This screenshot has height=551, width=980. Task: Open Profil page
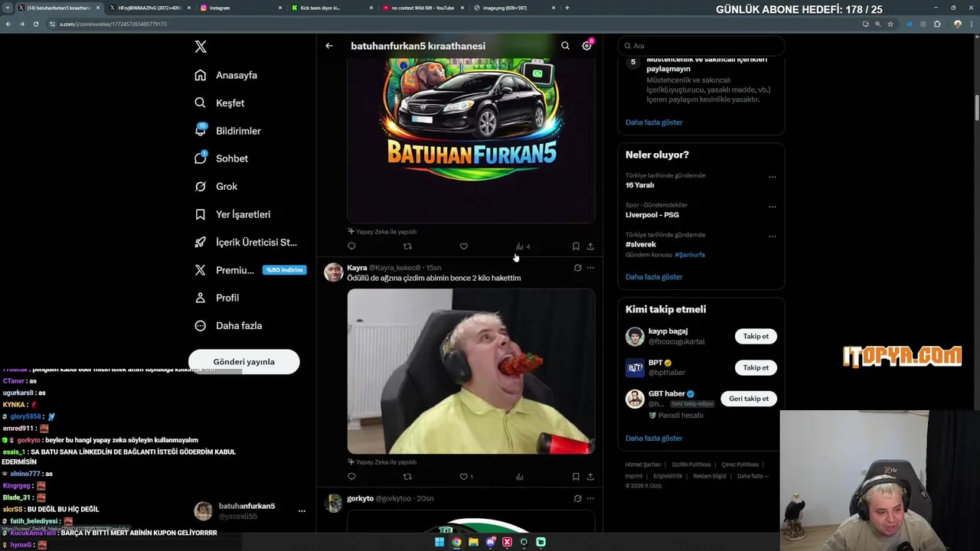[x=217, y=298]
